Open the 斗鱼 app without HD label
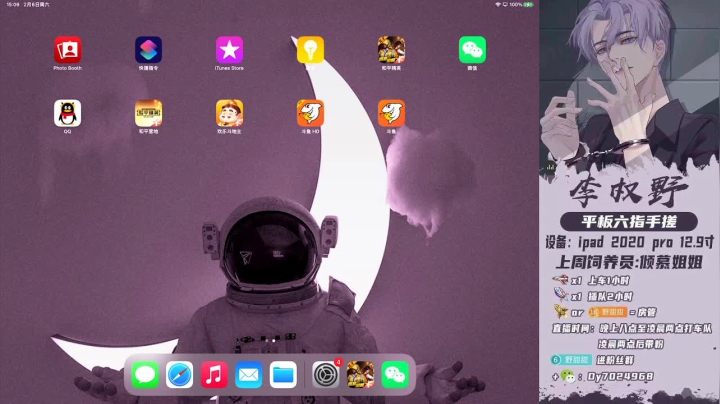Screen dimensions: 720x404 tap(391, 113)
